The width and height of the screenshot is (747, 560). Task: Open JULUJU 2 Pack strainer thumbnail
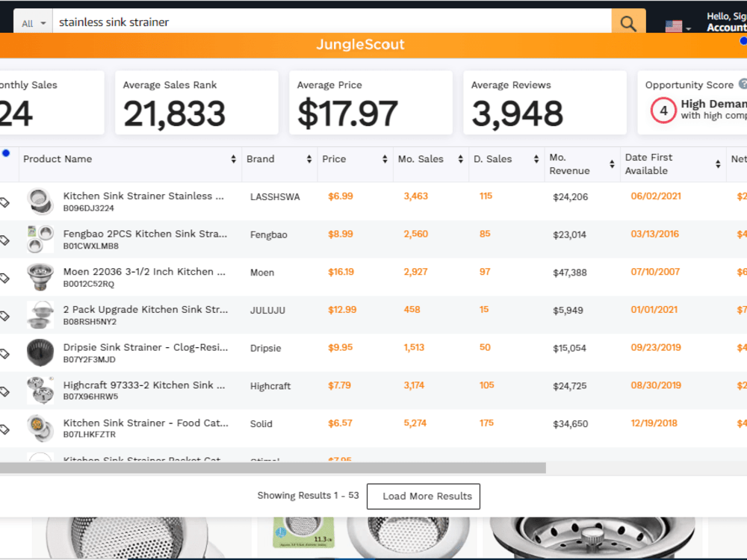tap(40, 314)
